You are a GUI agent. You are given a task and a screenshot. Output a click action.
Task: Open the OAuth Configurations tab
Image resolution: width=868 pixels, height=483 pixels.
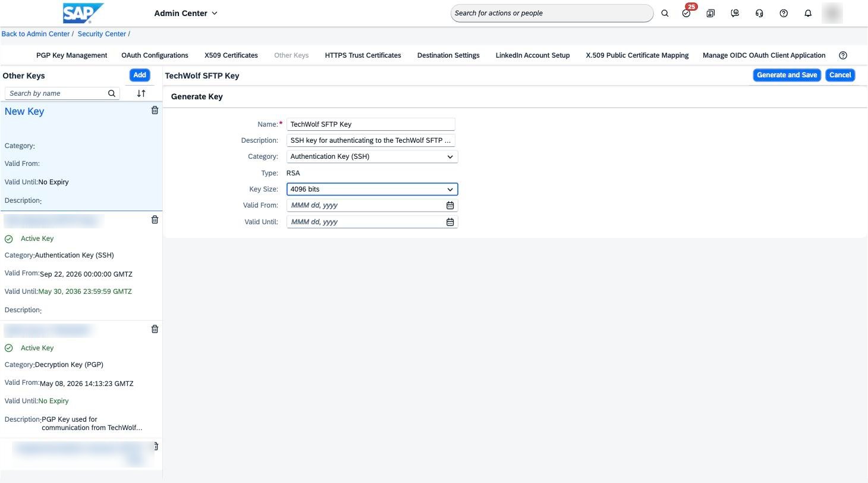[x=155, y=55]
